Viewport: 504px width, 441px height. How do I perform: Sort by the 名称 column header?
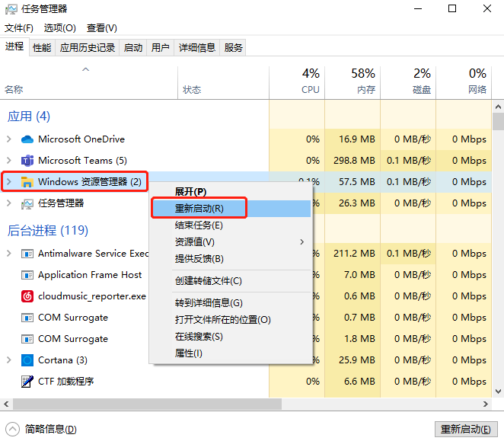(89, 81)
